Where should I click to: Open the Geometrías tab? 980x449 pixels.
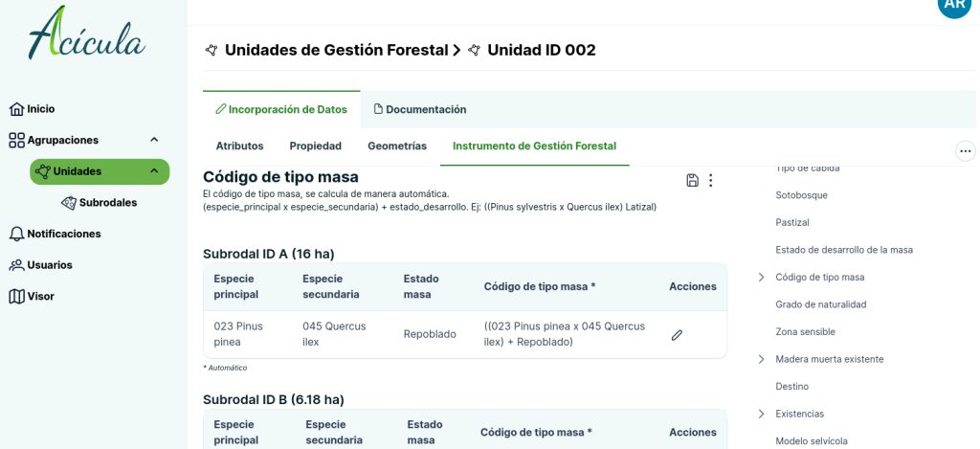tap(397, 146)
